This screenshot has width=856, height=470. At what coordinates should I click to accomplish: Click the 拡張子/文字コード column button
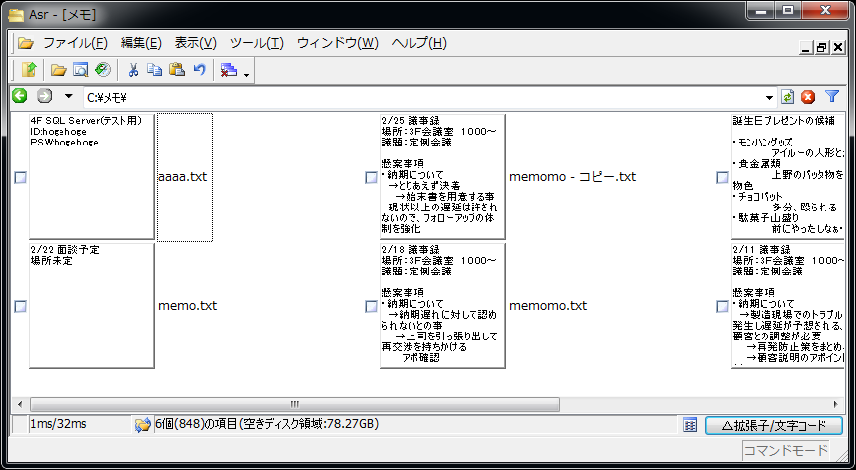point(773,425)
